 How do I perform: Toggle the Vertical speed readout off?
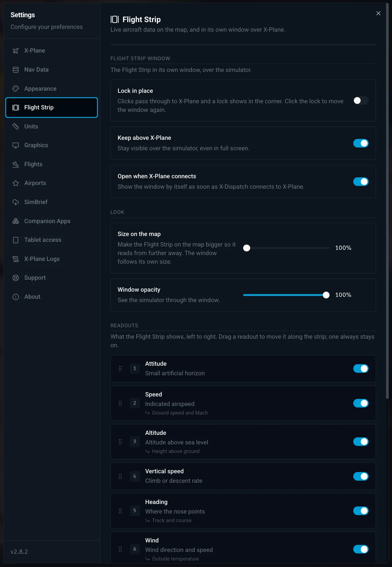361,476
